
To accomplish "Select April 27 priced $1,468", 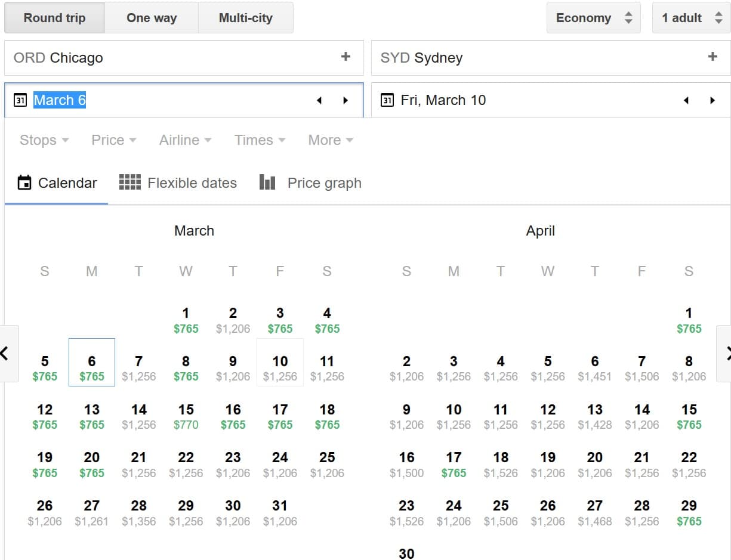I will click(x=595, y=513).
